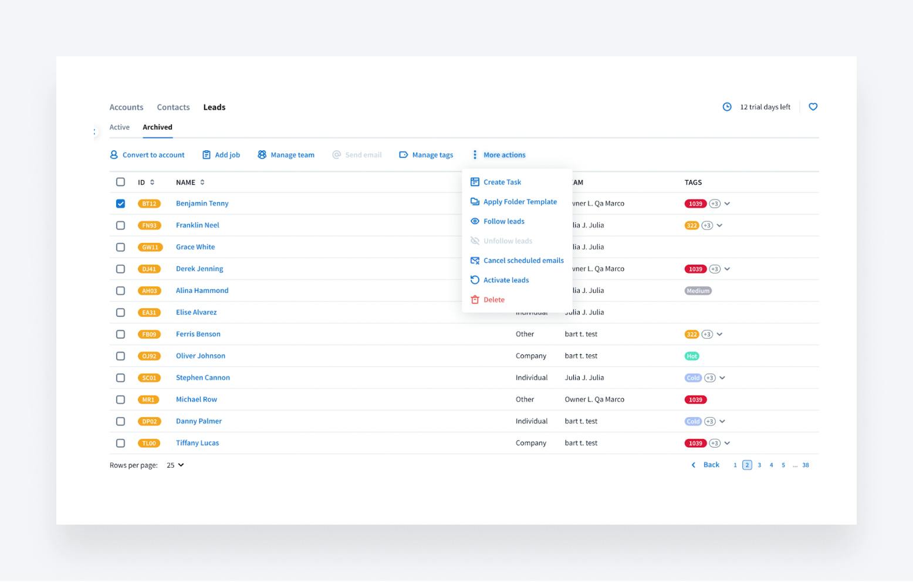The image size is (913, 588).
Task: Open the More actions menu
Action: [x=499, y=155]
